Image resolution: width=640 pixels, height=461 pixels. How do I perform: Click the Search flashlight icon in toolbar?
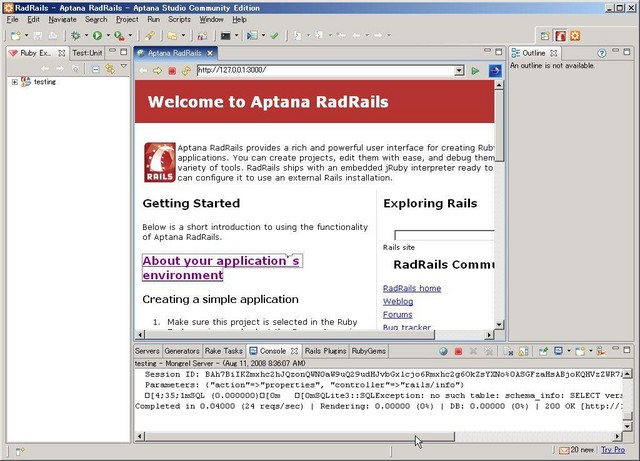coord(149,36)
